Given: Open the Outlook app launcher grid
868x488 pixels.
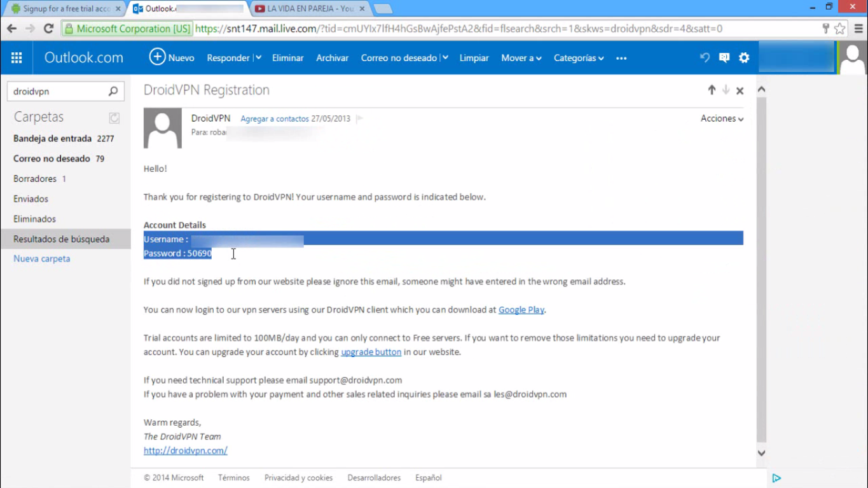Looking at the screenshot, I should 17,58.
